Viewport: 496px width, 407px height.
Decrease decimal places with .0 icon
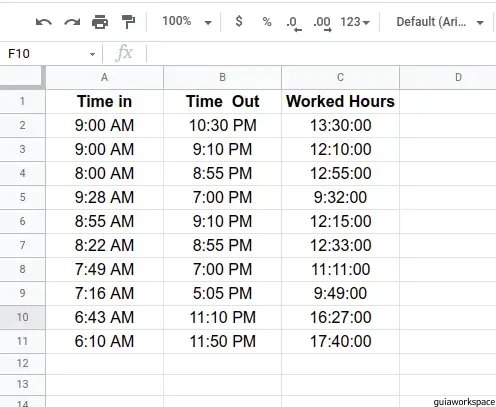coord(294,23)
